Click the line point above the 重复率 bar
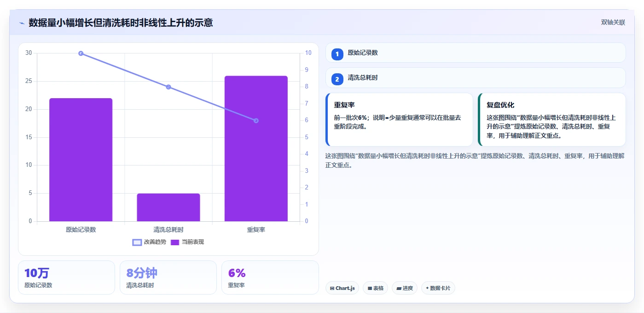The image size is (644, 313). [x=256, y=121]
